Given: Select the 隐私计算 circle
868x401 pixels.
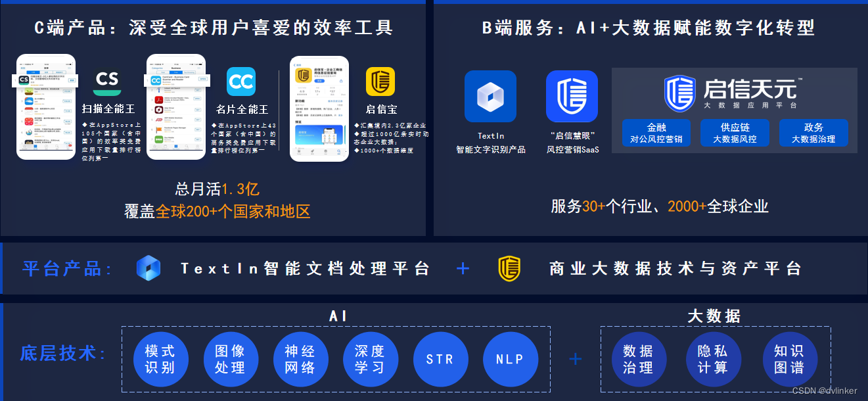Looking at the screenshot, I should (713, 360).
